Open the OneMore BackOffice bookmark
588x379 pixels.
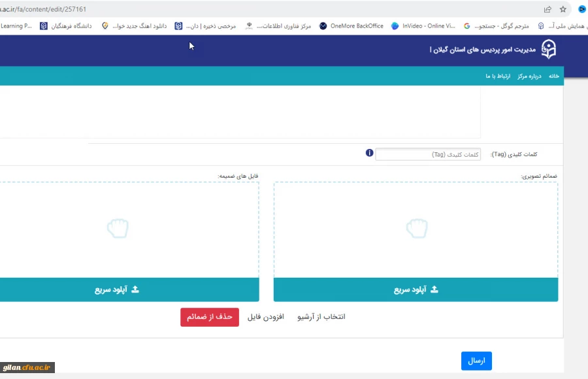[x=353, y=25]
